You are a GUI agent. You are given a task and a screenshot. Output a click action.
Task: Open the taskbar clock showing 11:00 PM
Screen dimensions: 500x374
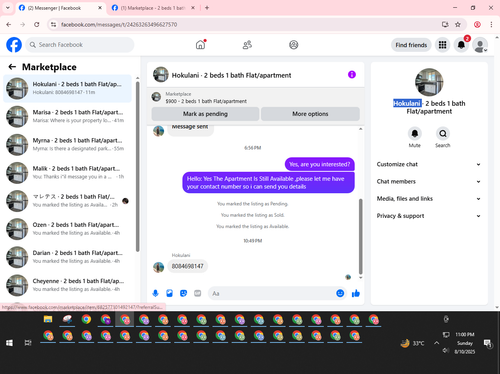click(x=465, y=343)
